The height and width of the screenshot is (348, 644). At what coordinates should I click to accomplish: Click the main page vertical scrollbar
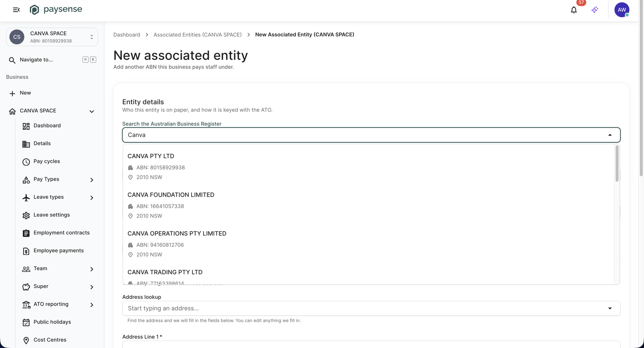pyautogui.click(x=641, y=88)
